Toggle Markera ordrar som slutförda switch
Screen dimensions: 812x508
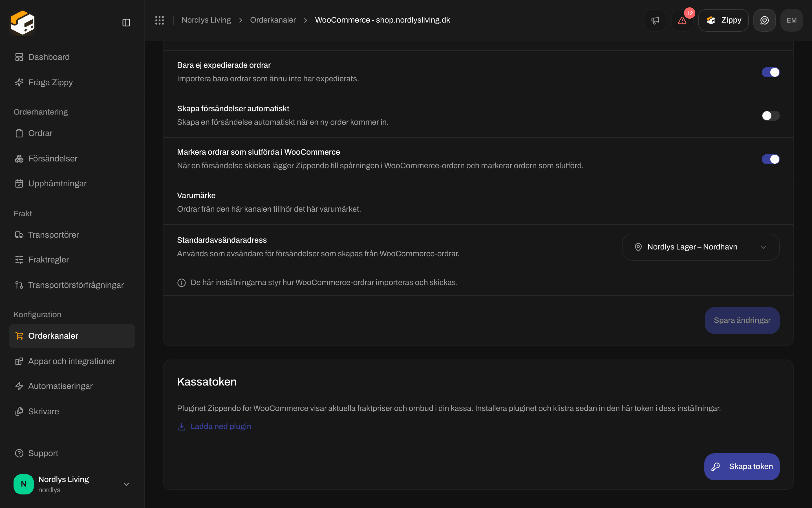pos(770,159)
